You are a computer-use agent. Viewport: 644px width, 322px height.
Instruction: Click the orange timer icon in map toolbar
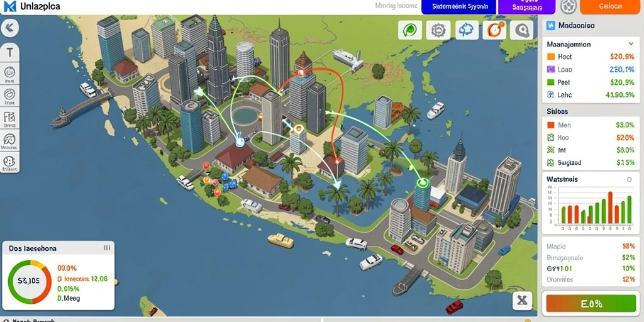[494, 30]
